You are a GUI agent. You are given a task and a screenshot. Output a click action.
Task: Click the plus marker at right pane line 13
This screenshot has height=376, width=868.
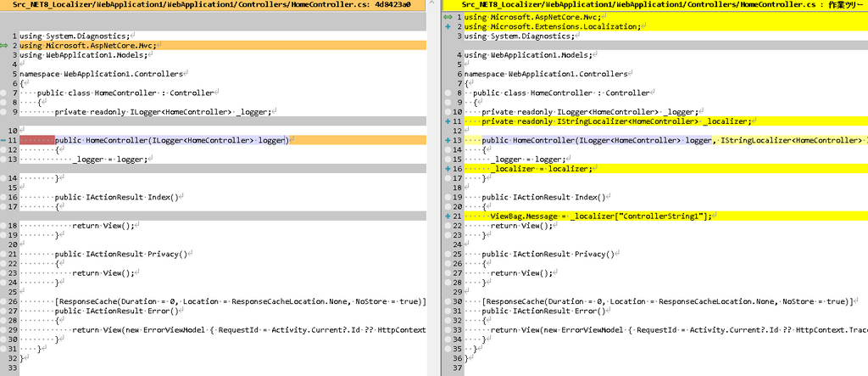click(x=448, y=140)
